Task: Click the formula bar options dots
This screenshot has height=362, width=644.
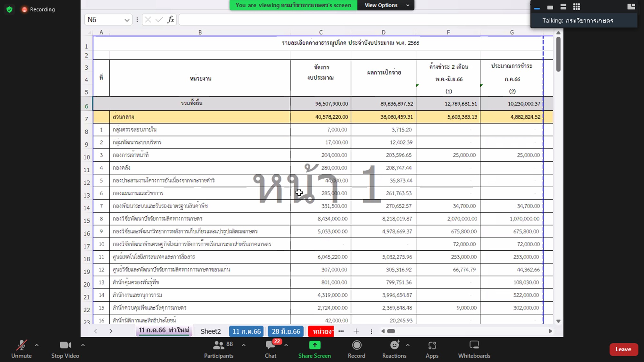Action: coord(137,20)
